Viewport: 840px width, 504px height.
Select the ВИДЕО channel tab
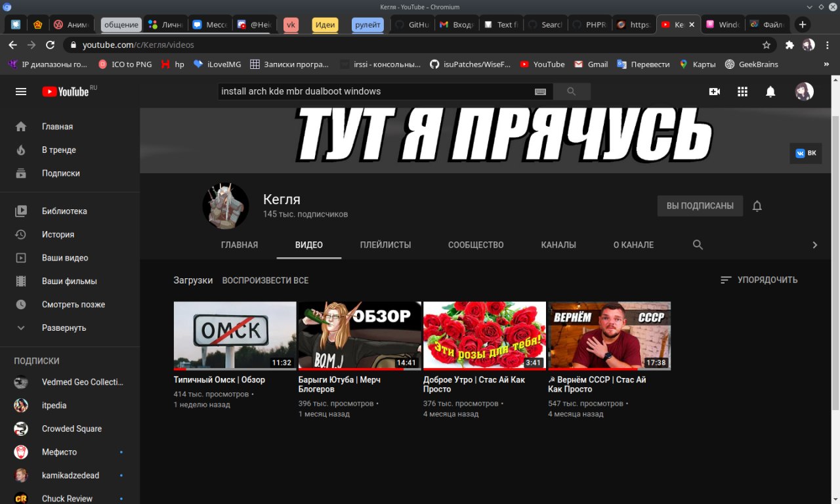309,245
